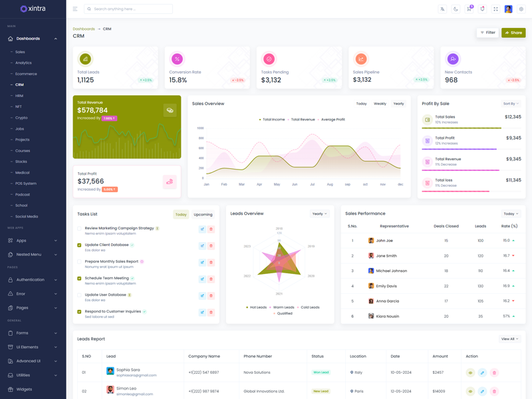Open the Sort By dropdown
The image size is (532, 399).
(x=511, y=104)
